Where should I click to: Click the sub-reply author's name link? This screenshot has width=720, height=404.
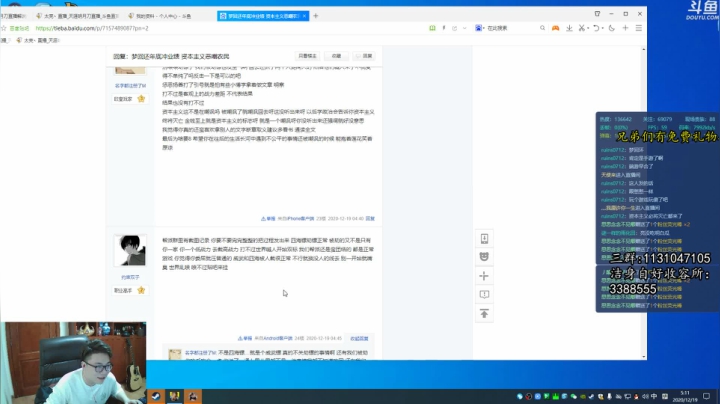coord(200,353)
